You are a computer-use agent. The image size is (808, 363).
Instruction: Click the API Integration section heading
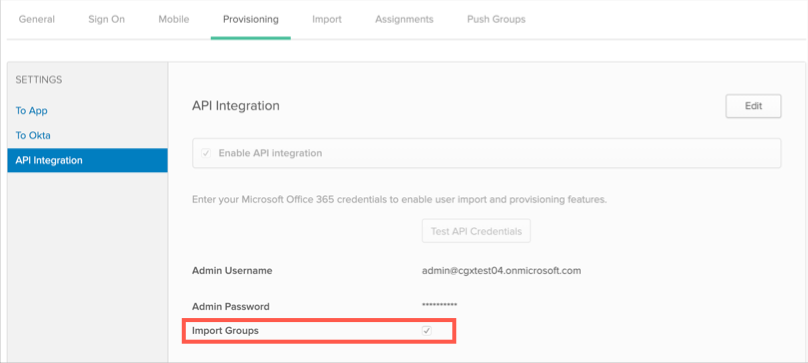(x=236, y=106)
